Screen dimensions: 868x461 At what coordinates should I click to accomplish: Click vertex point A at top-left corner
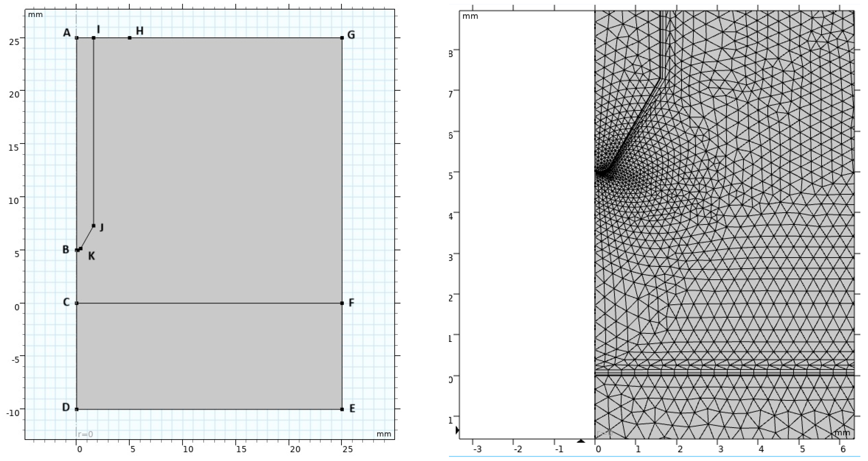coord(77,38)
